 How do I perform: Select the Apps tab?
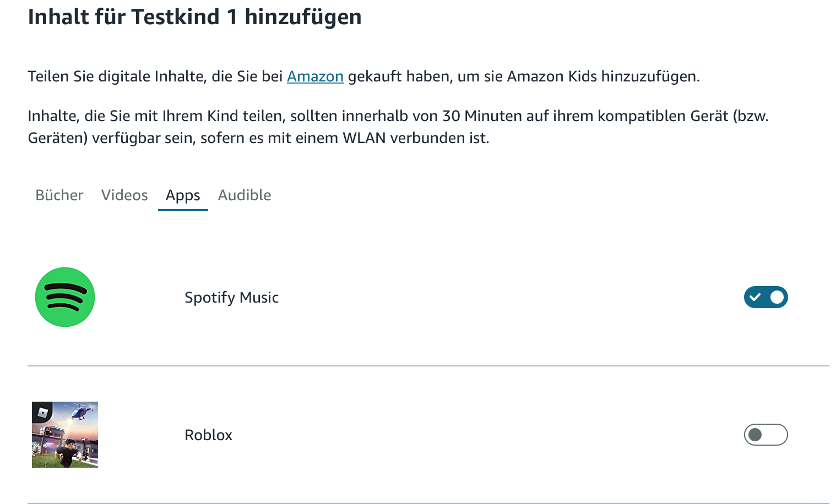183,195
